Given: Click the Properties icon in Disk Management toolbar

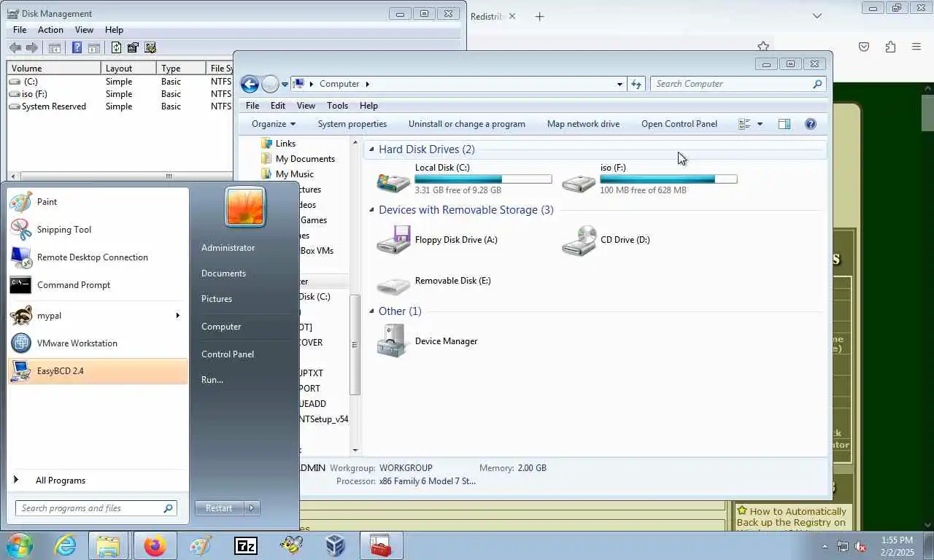Looking at the screenshot, I should pyautogui.click(x=133, y=48).
